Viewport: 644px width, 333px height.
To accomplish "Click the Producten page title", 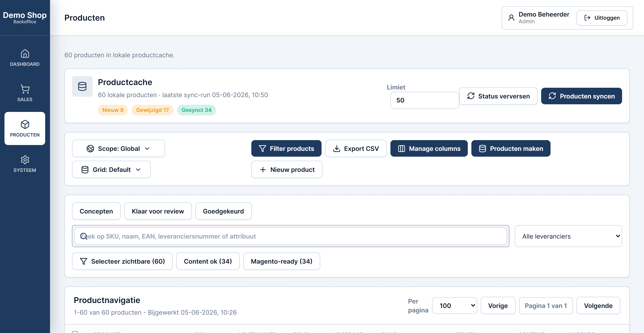I will click(x=85, y=17).
